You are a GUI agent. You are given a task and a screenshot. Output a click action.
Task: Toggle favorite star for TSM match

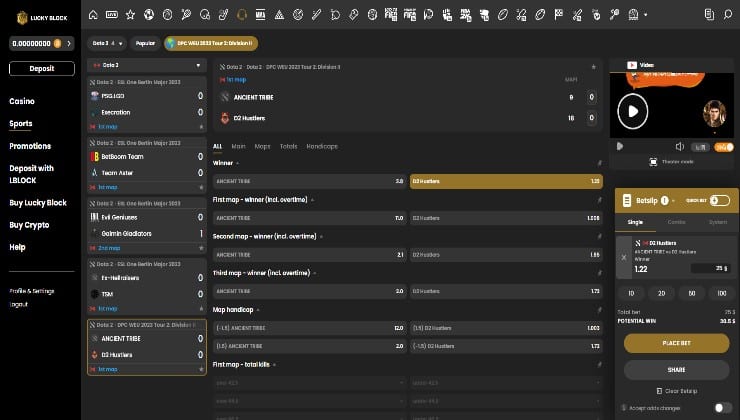tap(202, 309)
